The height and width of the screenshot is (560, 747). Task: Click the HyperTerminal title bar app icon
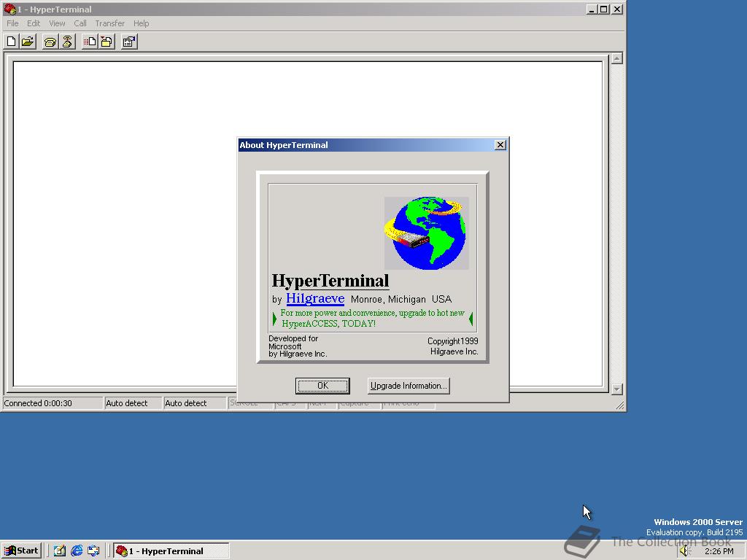click(9, 9)
